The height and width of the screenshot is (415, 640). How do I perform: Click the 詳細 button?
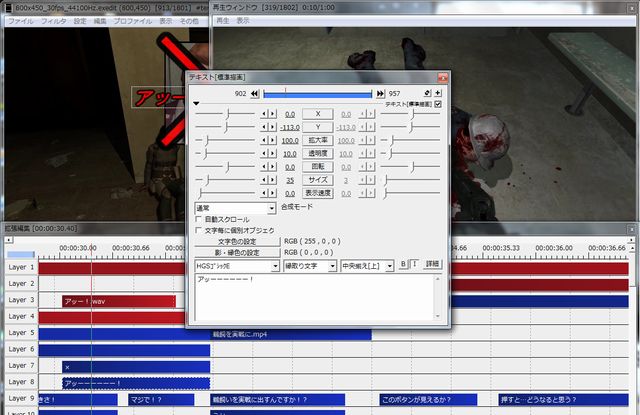pos(432,264)
